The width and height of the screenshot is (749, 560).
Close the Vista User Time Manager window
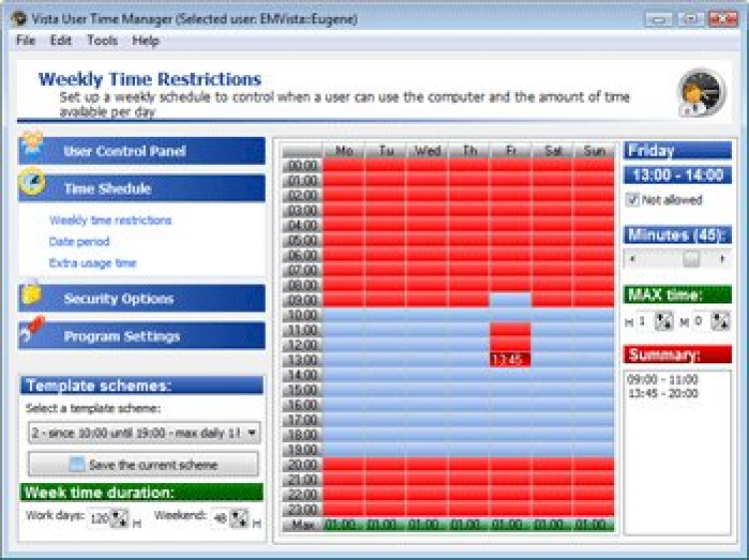[x=723, y=20]
